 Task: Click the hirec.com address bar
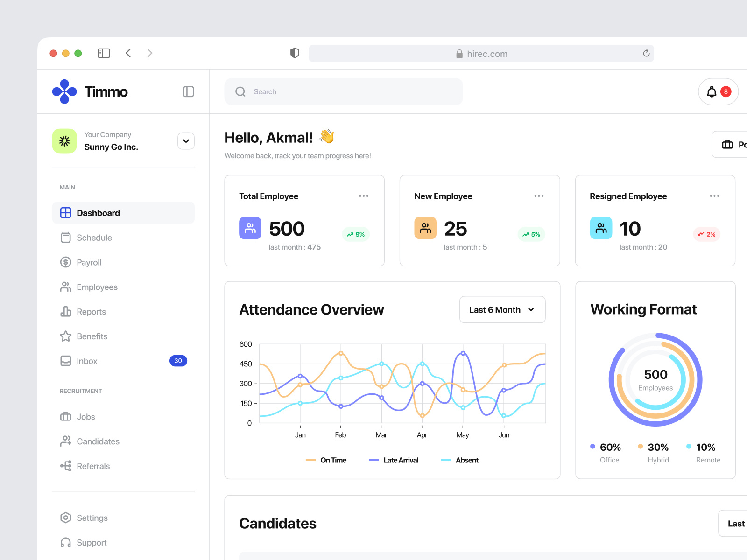tap(481, 53)
